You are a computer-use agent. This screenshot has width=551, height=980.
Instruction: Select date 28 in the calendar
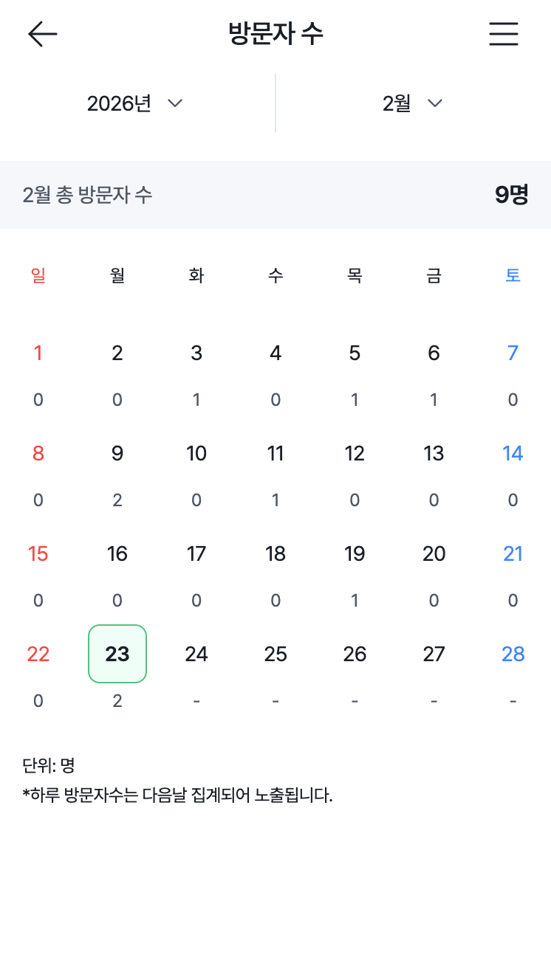tap(513, 654)
